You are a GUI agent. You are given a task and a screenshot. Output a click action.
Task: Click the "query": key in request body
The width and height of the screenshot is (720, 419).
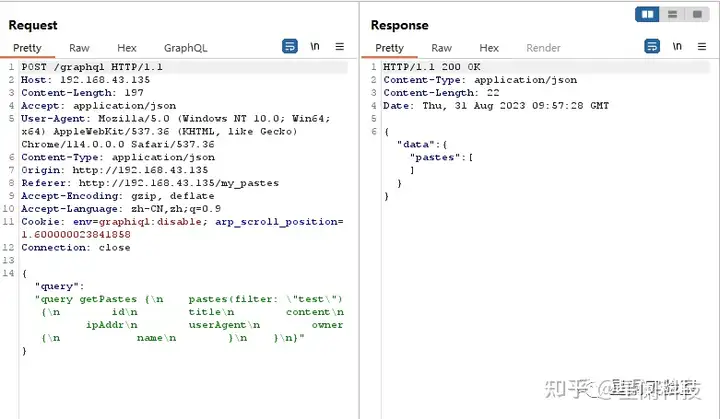tap(60, 286)
